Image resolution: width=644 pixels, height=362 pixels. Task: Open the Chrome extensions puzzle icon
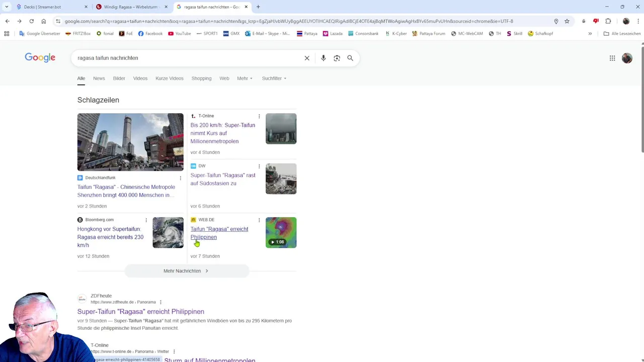coord(608,21)
